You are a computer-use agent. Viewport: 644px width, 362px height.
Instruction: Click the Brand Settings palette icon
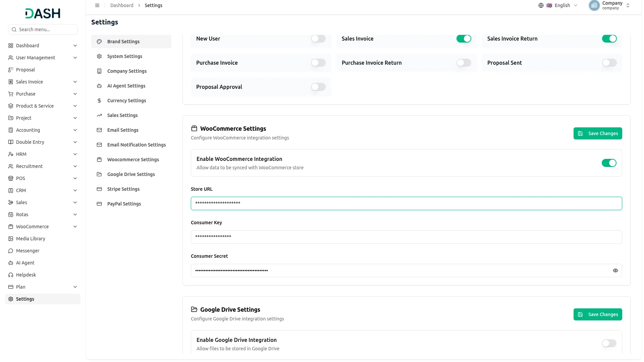[x=99, y=42]
